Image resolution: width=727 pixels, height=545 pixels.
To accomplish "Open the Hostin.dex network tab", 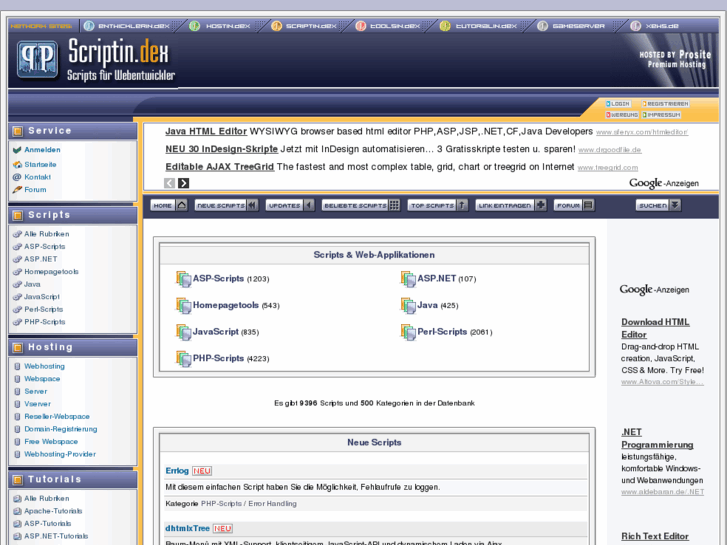I will coord(228,26).
